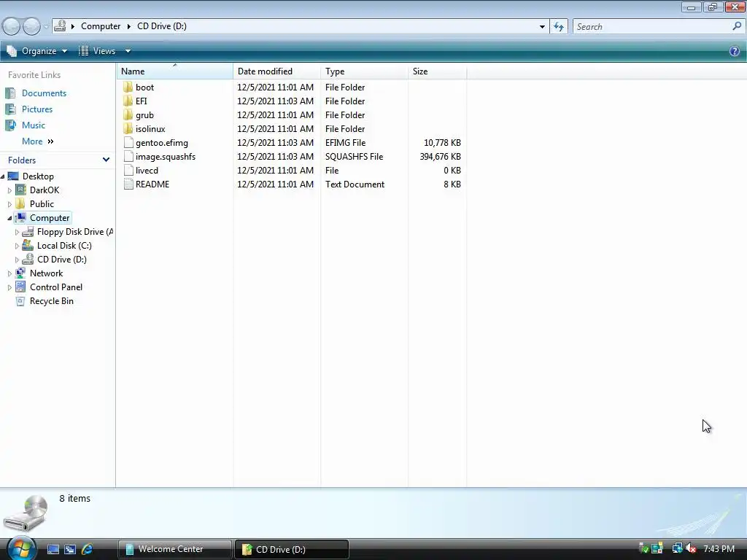The height and width of the screenshot is (560, 747).
Task: Open the boot folder icon
Action: [128, 87]
